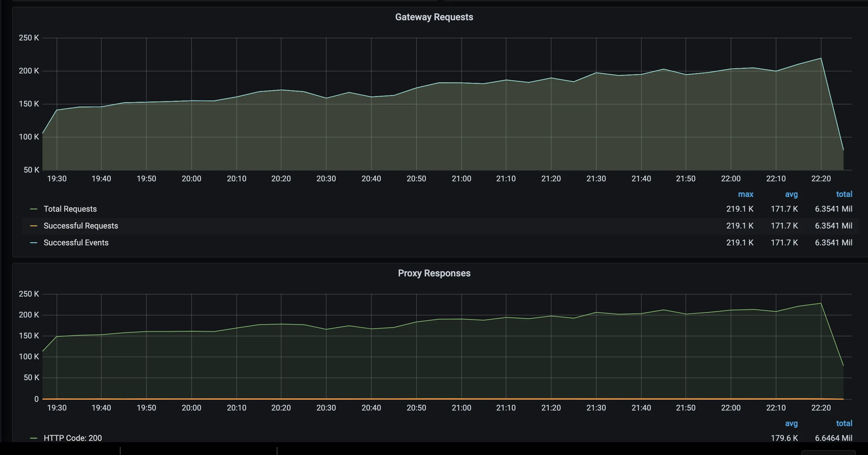Click green color line icon of Total Requests

click(33, 209)
